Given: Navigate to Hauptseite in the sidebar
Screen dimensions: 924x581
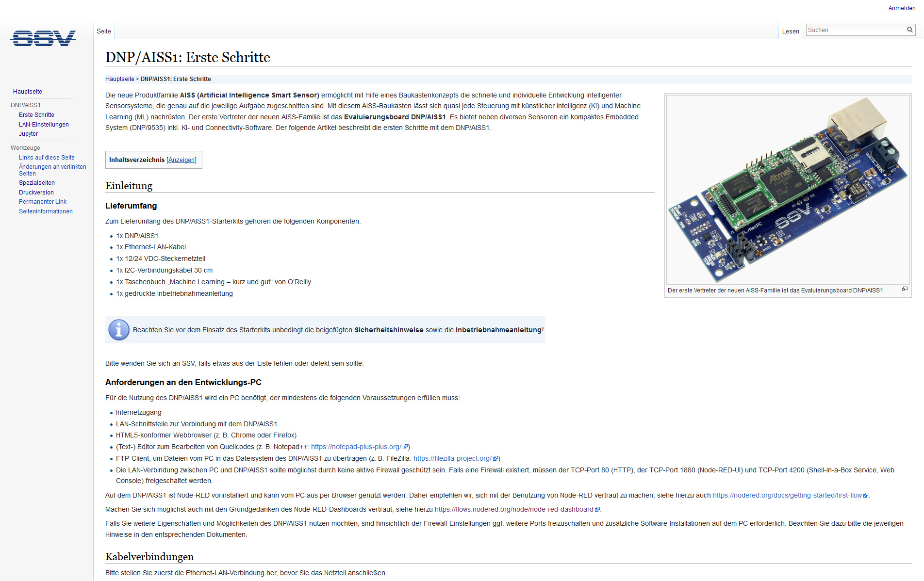Looking at the screenshot, I should (x=27, y=91).
